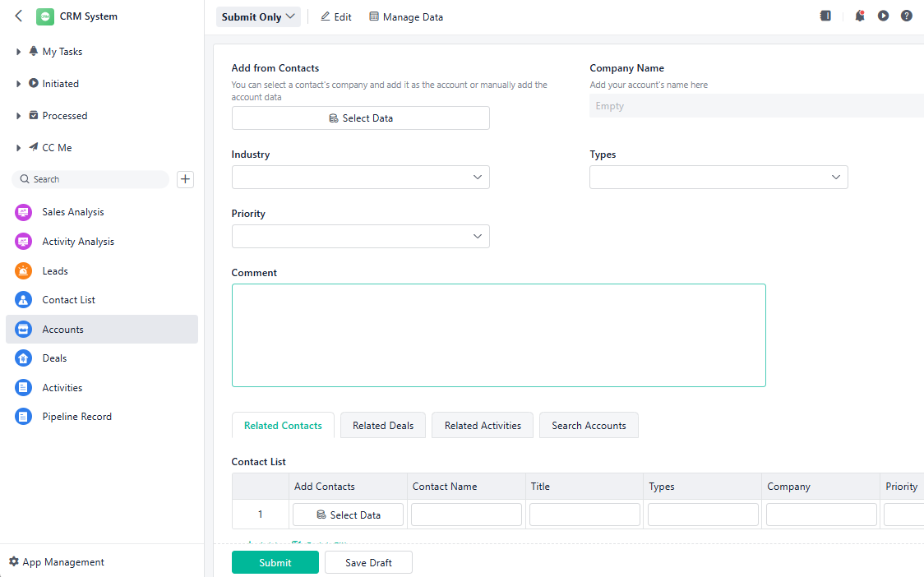The height and width of the screenshot is (577, 924).
Task: Click the play icon next to Initiated
Action: [x=34, y=83]
